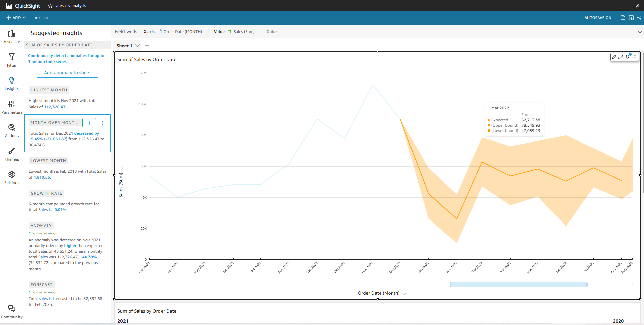Open the Themes panel
Image resolution: width=644 pixels, height=325 pixels.
[x=12, y=154]
